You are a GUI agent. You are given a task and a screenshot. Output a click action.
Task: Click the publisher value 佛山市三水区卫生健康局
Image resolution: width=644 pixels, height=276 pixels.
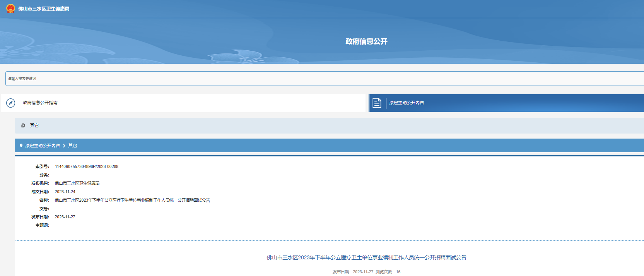click(x=77, y=183)
